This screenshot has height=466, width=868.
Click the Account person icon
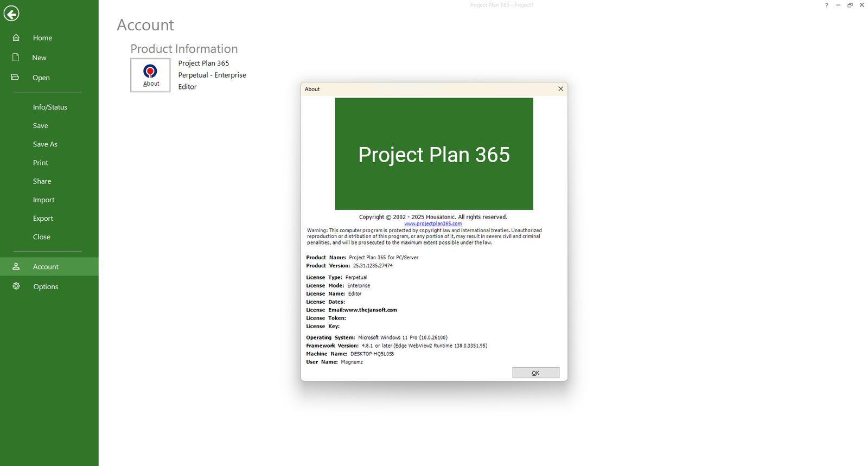pyautogui.click(x=16, y=266)
